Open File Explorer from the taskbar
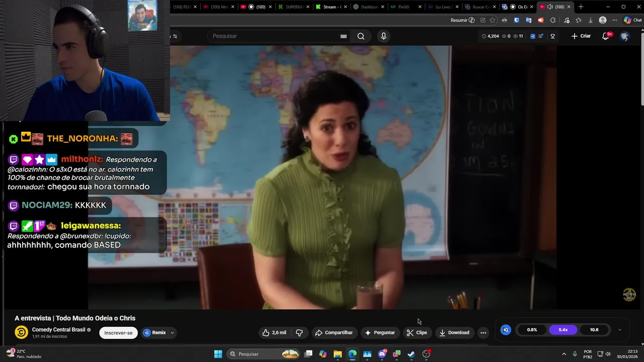Image resolution: width=644 pixels, height=362 pixels. 338,354
